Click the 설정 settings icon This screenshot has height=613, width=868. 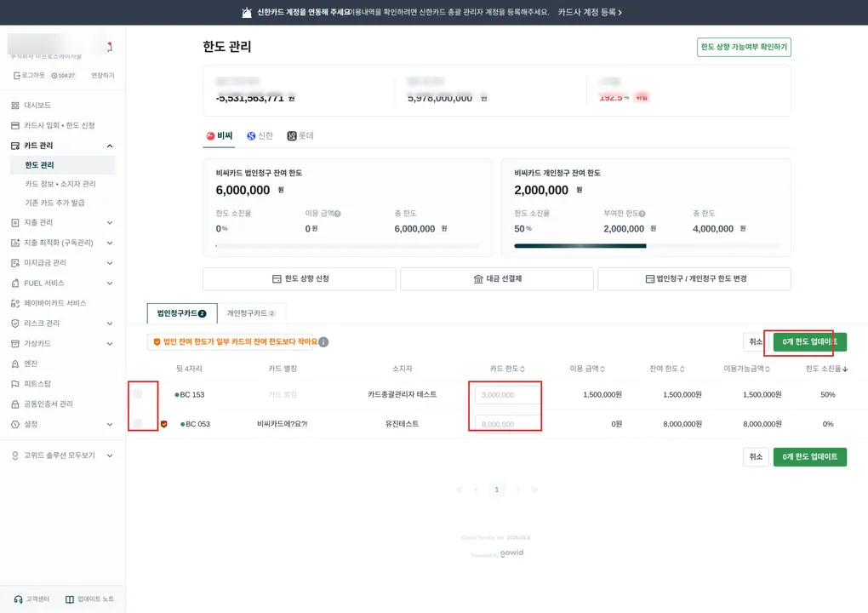click(x=15, y=424)
